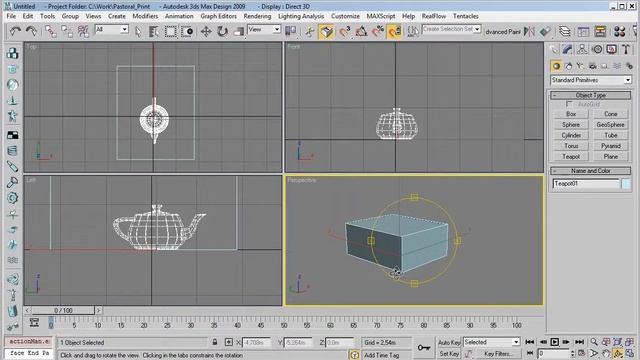640x360 pixels.
Task: Toggle the Window/Crossing selection icon
Action: (187, 31)
